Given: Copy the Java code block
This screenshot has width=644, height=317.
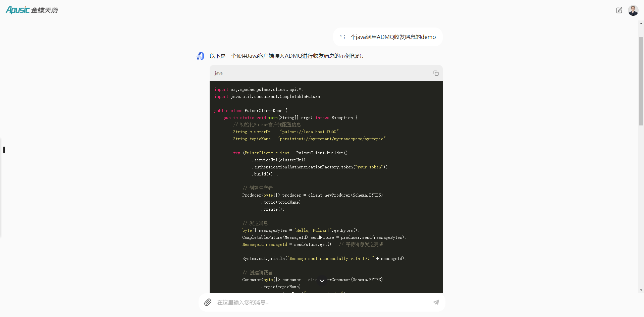Looking at the screenshot, I should 436,73.
